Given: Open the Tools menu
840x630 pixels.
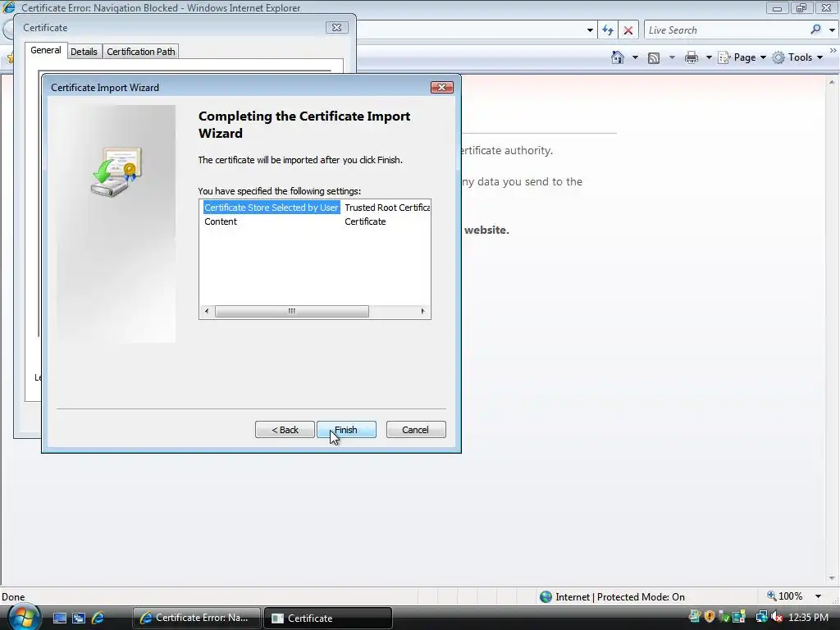Looking at the screenshot, I should (797, 57).
